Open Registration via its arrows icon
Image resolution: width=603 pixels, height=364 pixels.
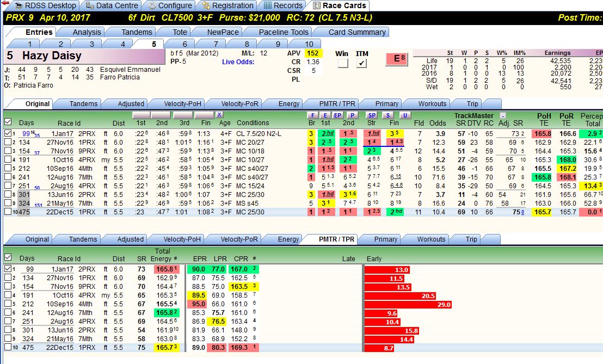pyautogui.click(x=206, y=5)
